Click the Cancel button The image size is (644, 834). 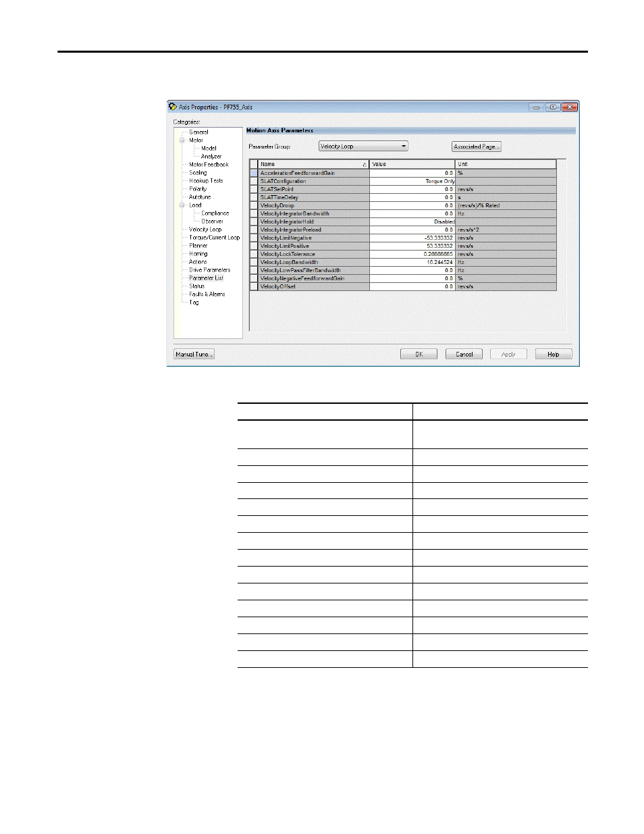tap(464, 355)
